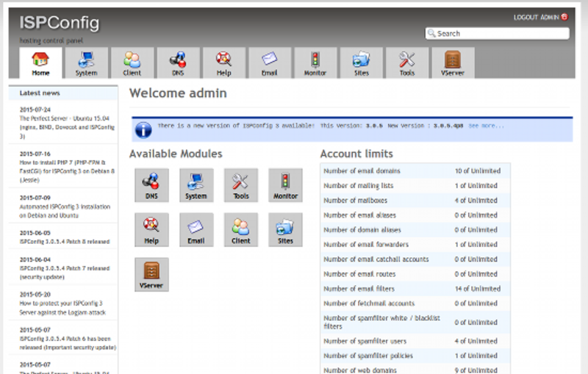Click 'Number of domain aliases' row label
The image size is (588, 374).
click(x=362, y=230)
